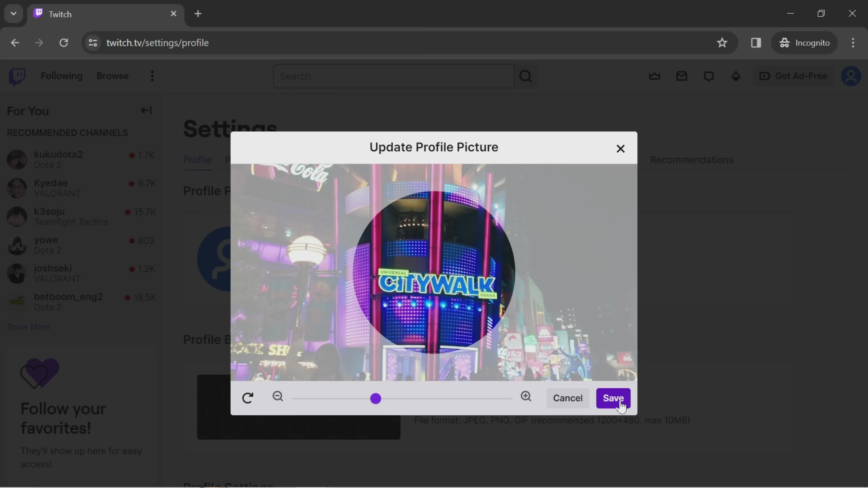
Task: Toggle Follow your favorites section
Action: [146, 110]
